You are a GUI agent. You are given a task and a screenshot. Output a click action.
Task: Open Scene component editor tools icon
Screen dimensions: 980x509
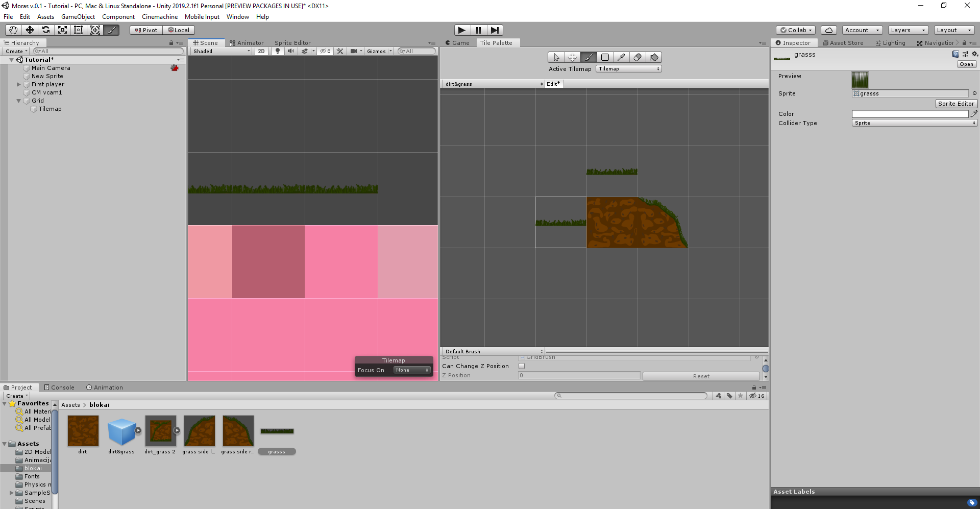[x=340, y=51]
